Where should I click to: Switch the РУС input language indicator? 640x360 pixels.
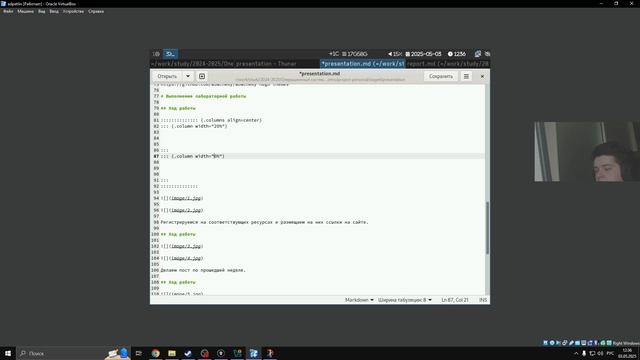(610, 353)
